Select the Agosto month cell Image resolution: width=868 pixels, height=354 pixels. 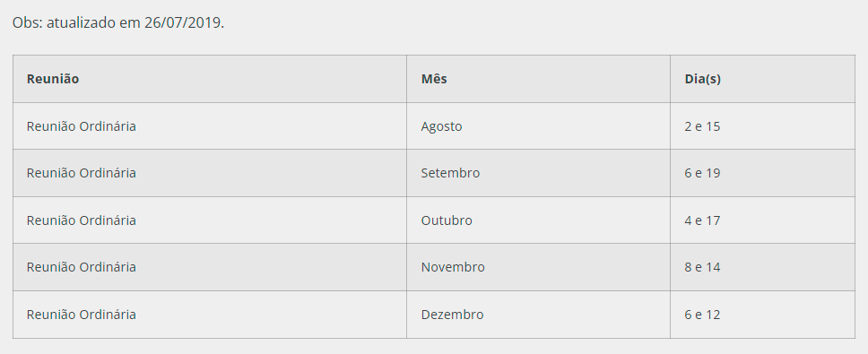point(538,126)
